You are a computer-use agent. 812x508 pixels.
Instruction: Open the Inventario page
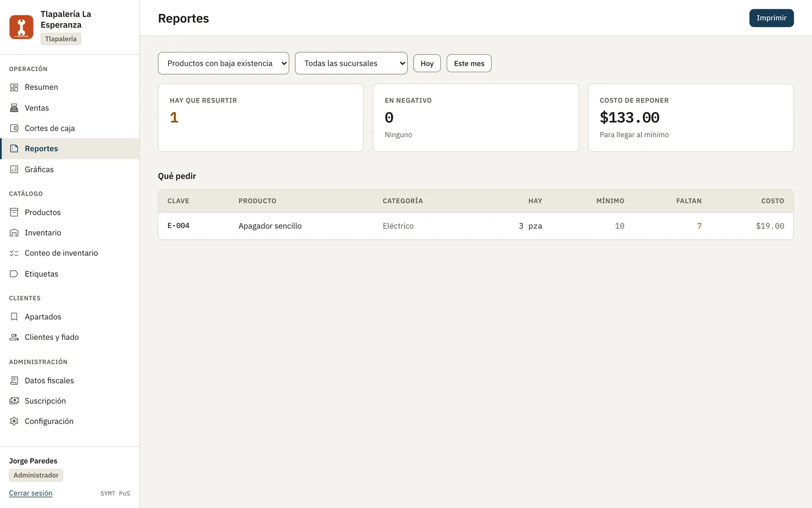click(70, 233)
